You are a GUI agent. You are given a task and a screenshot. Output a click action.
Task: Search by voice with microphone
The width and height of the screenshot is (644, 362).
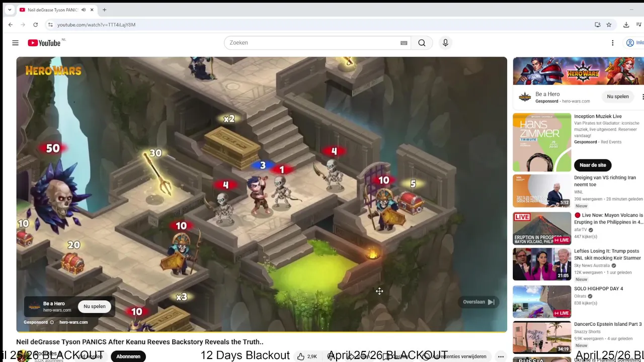click(445, 43)
